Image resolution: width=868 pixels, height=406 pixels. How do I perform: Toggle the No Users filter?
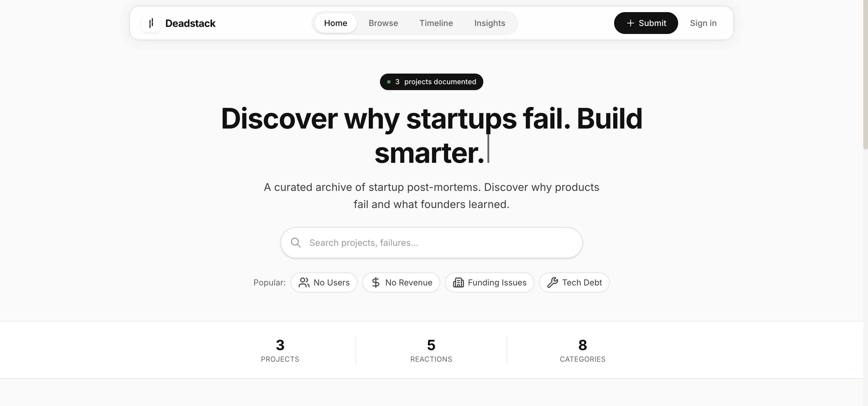(x=324, y=282)
